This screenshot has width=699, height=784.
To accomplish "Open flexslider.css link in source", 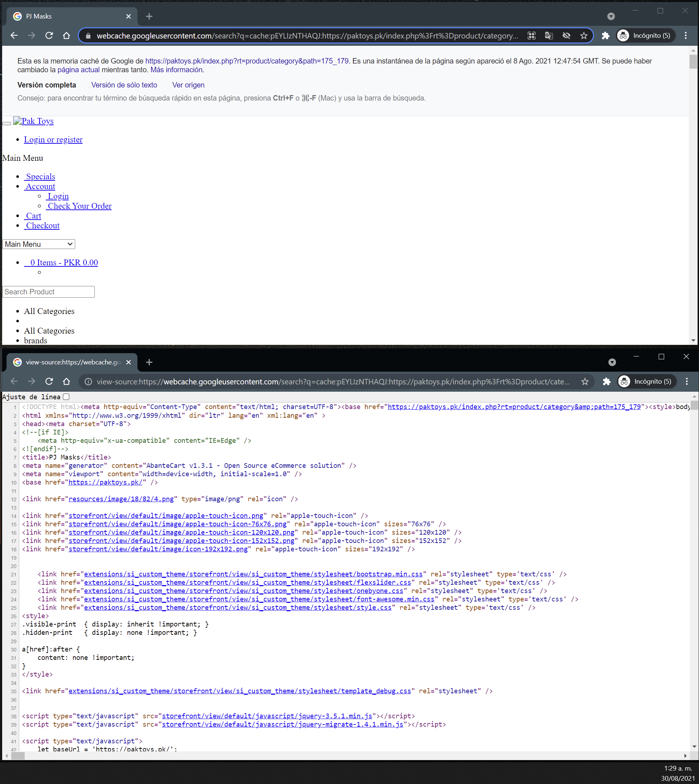I will tap(247, 583).
